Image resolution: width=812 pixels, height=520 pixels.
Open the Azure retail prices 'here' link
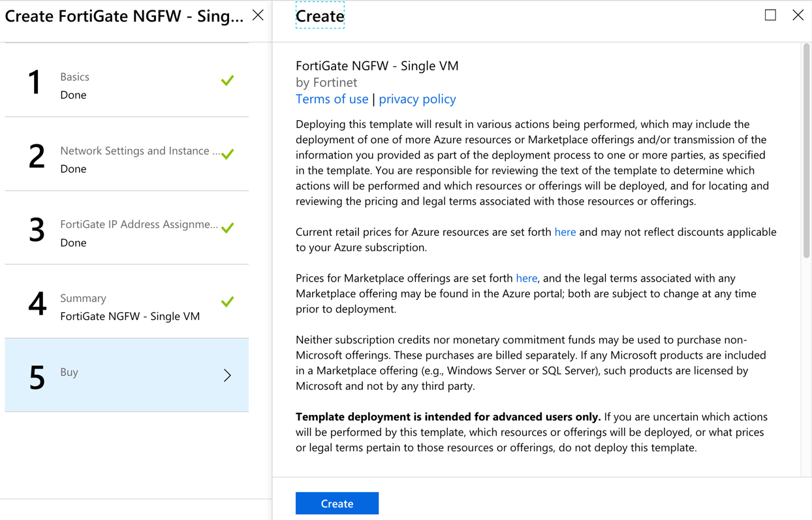[x=565, y=232]
